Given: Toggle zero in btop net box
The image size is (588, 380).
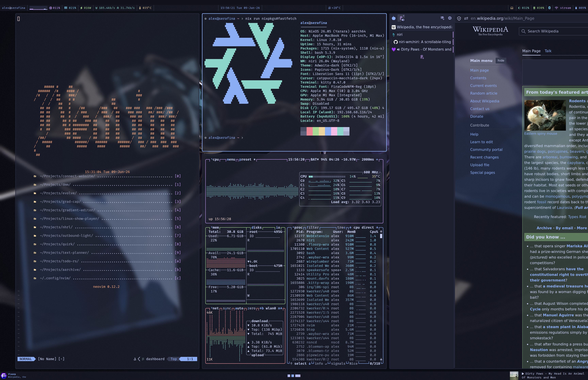Looking at the screenshot, I should click(x=251, y=308).
